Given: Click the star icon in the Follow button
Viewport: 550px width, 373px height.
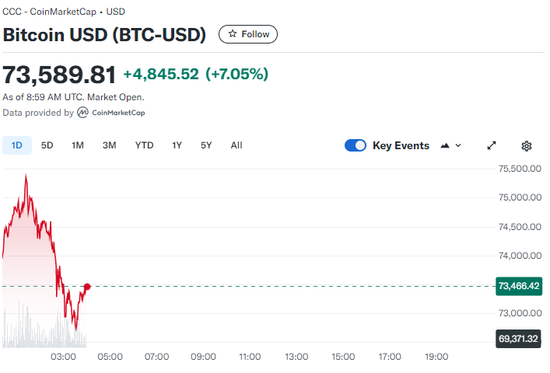Looking at the screenshot, I should (232, 34).
